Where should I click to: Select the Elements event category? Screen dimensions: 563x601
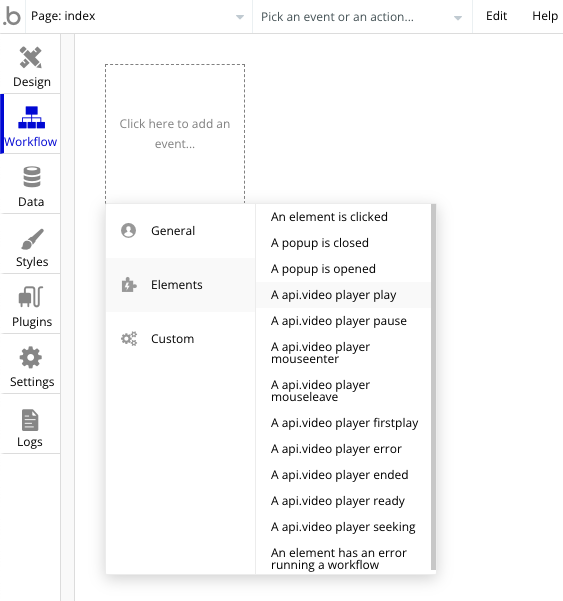click(181, 285)
